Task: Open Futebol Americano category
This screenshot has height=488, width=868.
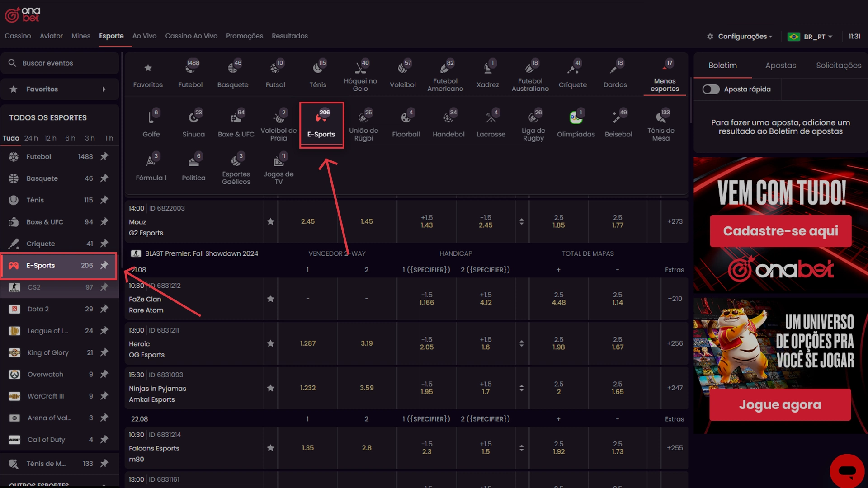Action: [445, 74]
